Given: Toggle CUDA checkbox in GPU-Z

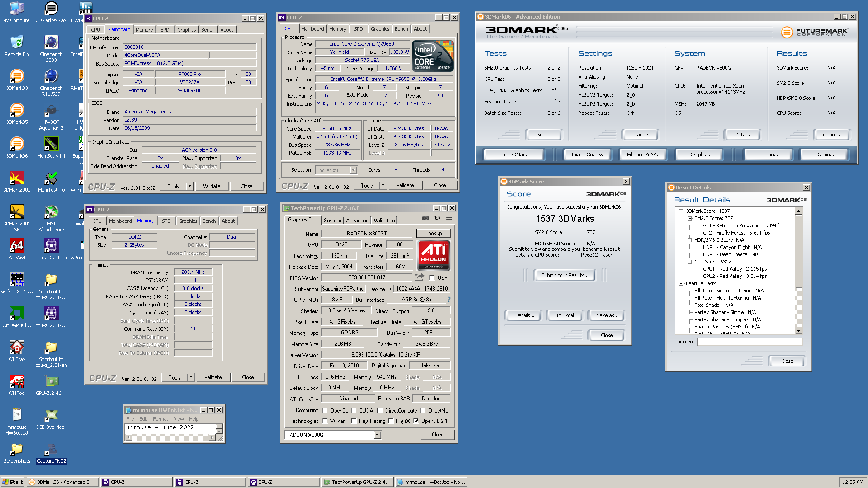Looking at the screenshot, I should [354, 411].
